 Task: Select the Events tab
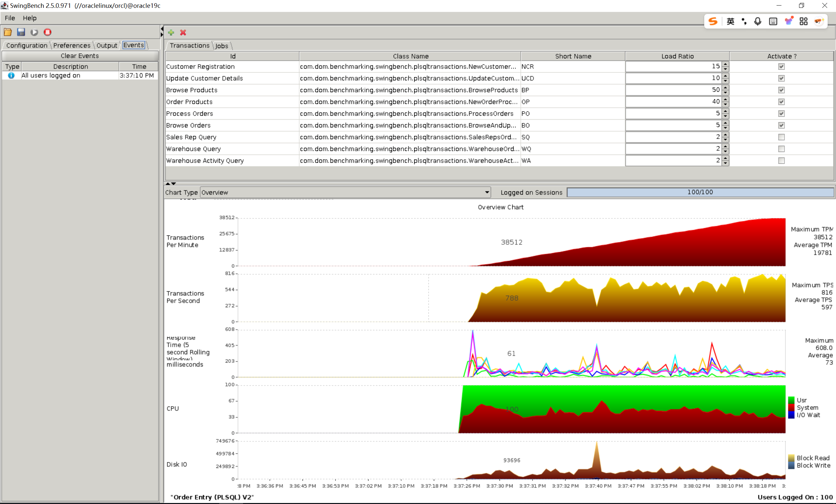click(x=134, y=45)
